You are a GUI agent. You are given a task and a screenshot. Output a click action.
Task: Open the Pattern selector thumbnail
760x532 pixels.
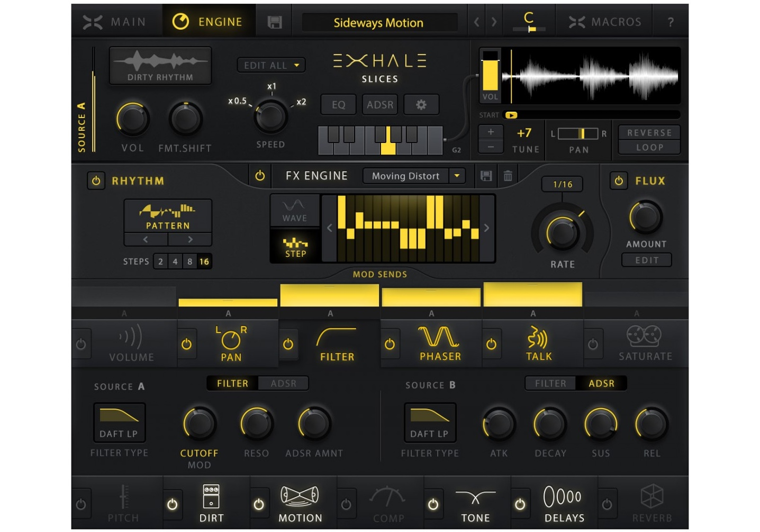[168, 215]
